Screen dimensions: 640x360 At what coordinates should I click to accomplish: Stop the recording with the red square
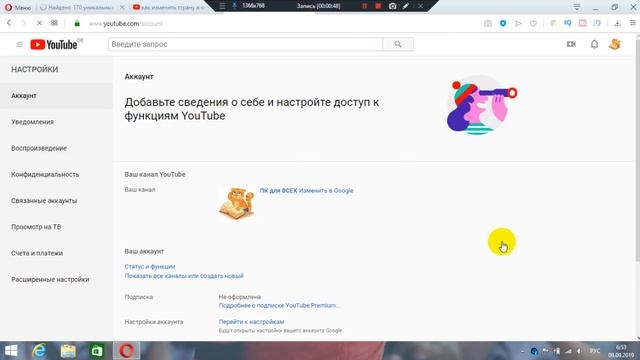pyautogui.click(x=378, y=6)
